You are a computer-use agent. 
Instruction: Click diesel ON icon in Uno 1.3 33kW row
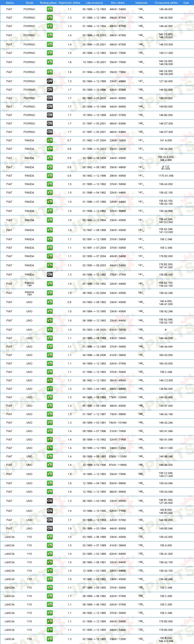(x=50, y=501)
